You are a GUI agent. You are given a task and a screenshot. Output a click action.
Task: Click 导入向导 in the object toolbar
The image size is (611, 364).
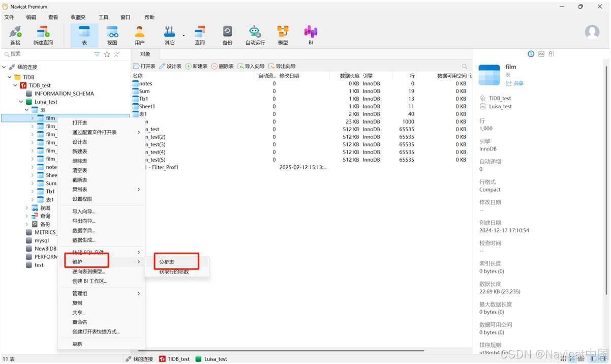click(x=251, y=67)
